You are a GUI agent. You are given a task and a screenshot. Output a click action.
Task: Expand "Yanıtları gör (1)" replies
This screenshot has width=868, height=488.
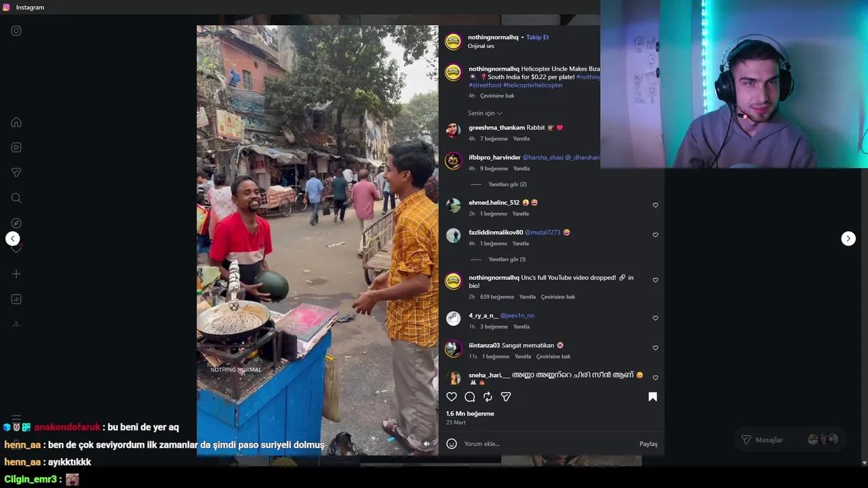[x=507, y=260]
